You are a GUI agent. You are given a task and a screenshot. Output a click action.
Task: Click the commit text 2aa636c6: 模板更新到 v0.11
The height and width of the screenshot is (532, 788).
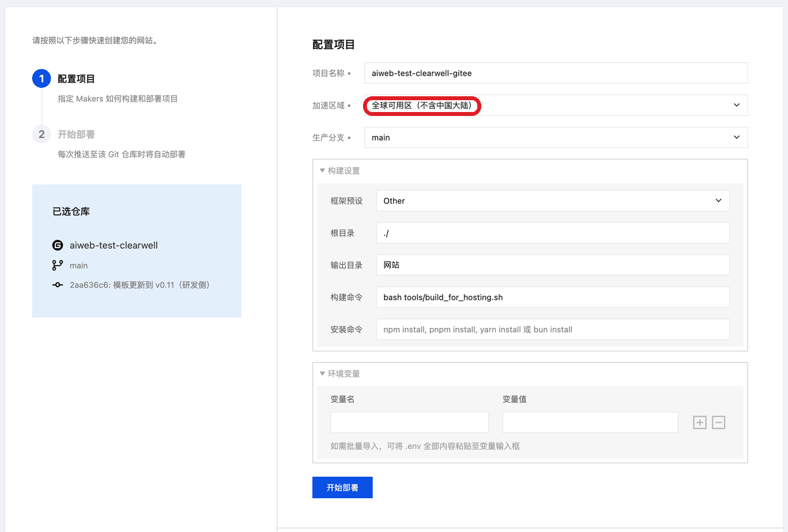[140, 285]
